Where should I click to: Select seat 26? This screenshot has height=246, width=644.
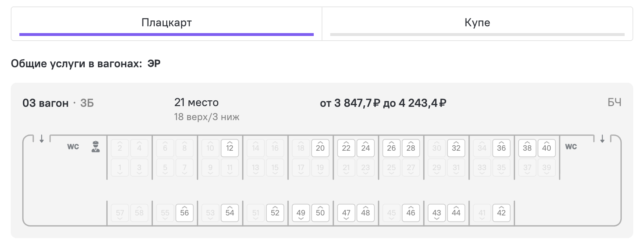click(x=391, y=148)
